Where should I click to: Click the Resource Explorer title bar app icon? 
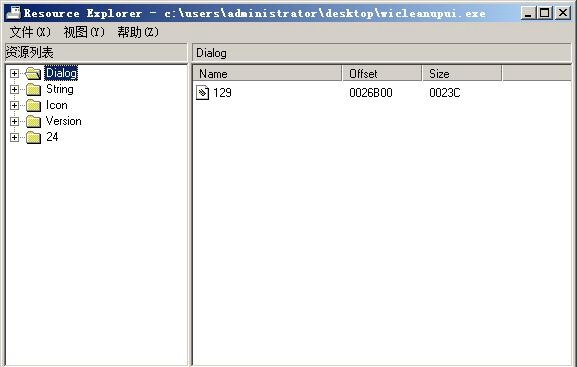point(14,13)
